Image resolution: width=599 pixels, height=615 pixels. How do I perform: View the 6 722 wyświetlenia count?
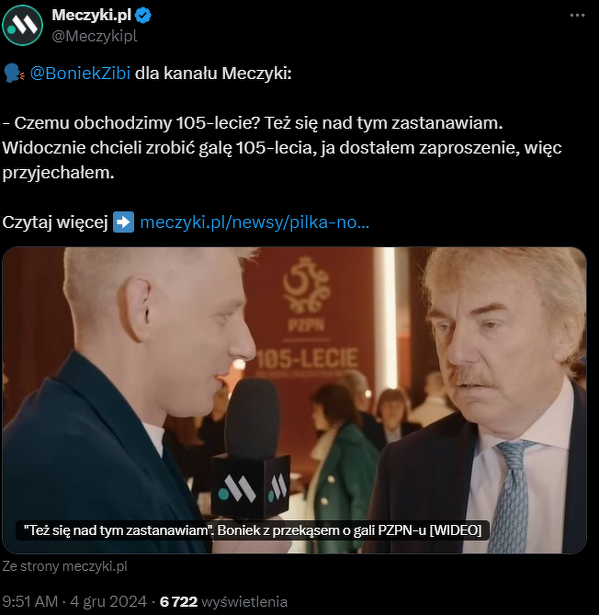224,601
